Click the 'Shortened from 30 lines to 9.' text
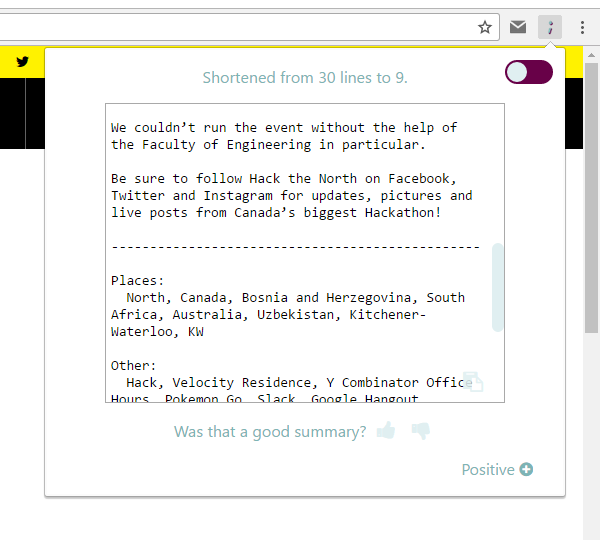The height and width of the screenshot is (540, 600). [x=305, y=78]
